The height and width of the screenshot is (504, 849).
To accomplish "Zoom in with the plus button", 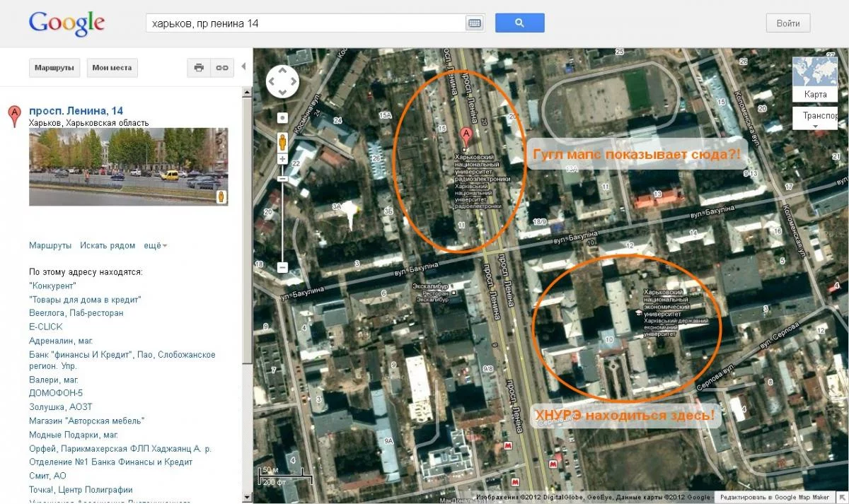I will tap(282, 160).
